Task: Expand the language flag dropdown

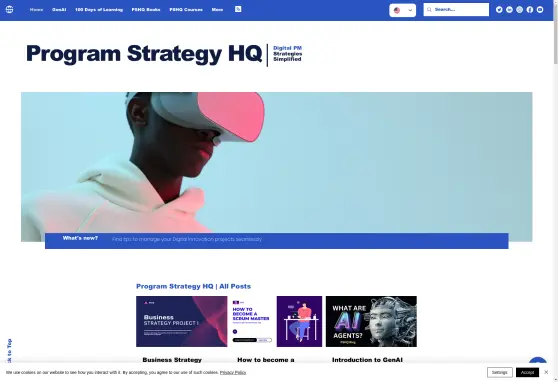Action: point(402,10)
